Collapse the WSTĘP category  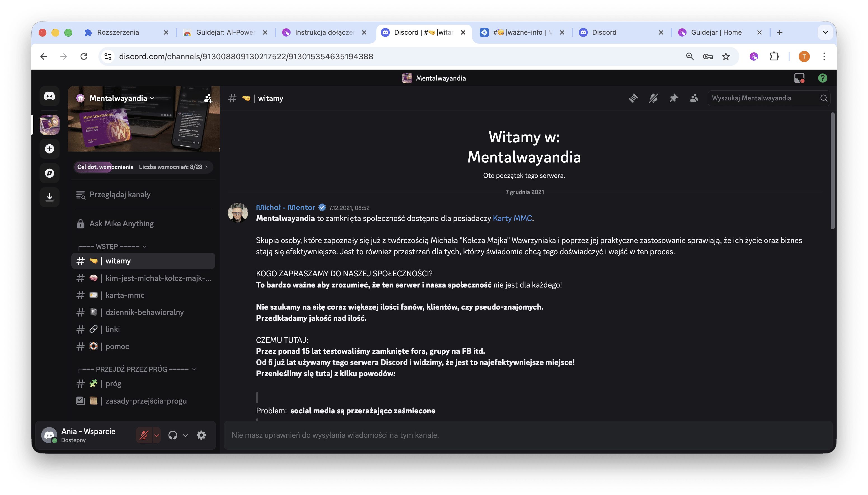point(112,246)
